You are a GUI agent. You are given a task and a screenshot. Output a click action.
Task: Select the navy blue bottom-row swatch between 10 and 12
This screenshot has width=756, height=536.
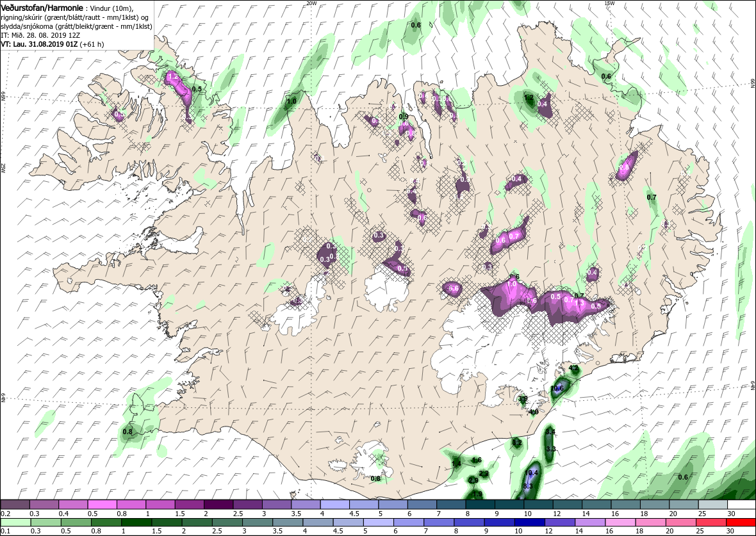click(x=530, y=523)
